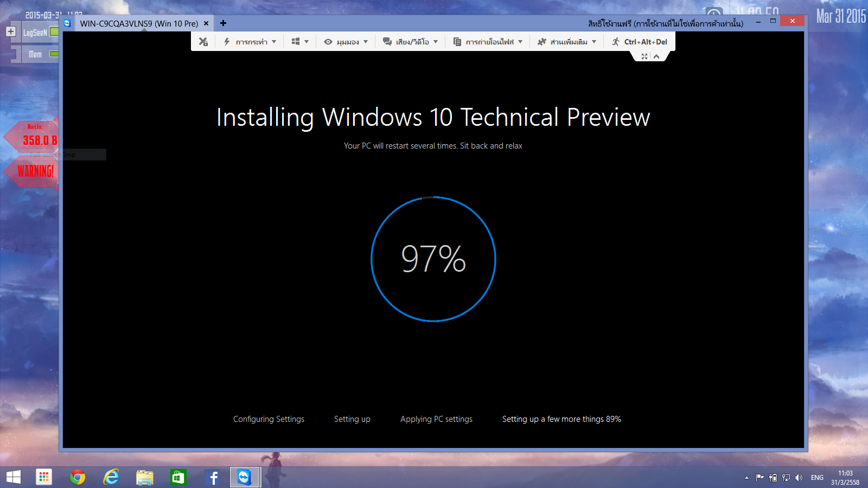Image resolution: width=868 pixels, height=488 pixels.
Task: Click the free license notice in title bar
Action: coord(666,23)
